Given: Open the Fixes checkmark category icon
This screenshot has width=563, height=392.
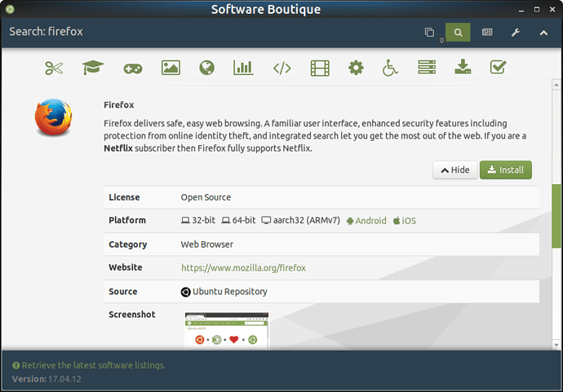Looking at the screenshot, I should [x=498, y=67].
